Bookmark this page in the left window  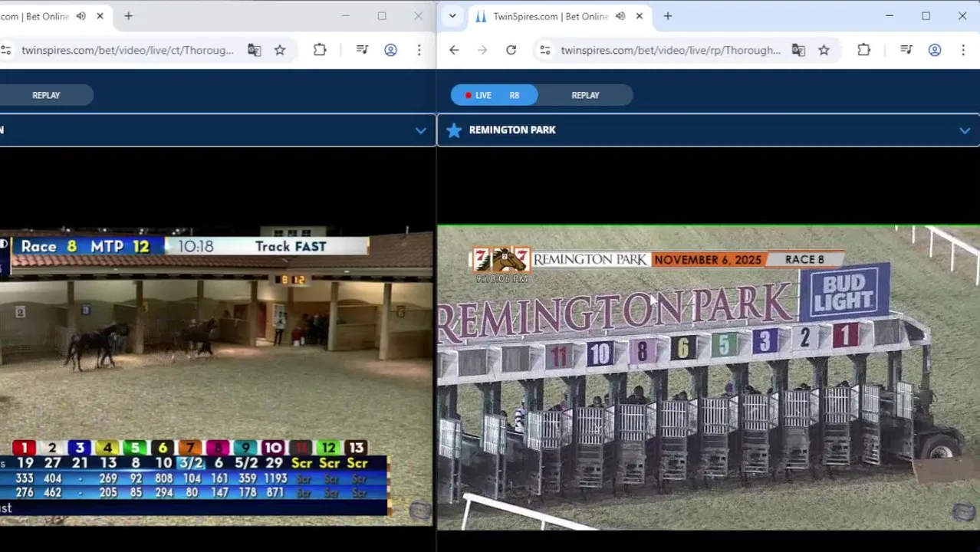click(280, 50)
